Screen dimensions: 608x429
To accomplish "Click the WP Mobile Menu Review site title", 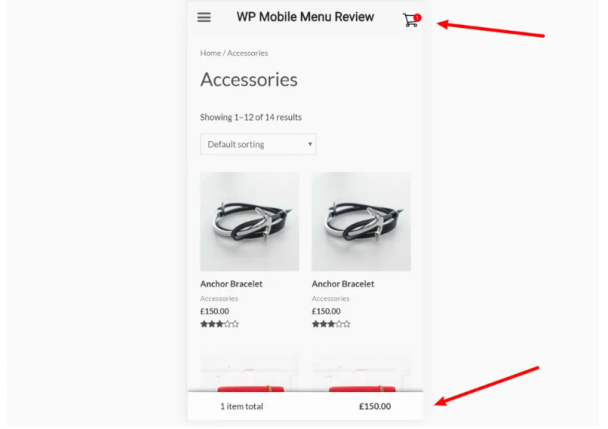I will point(305,17).
